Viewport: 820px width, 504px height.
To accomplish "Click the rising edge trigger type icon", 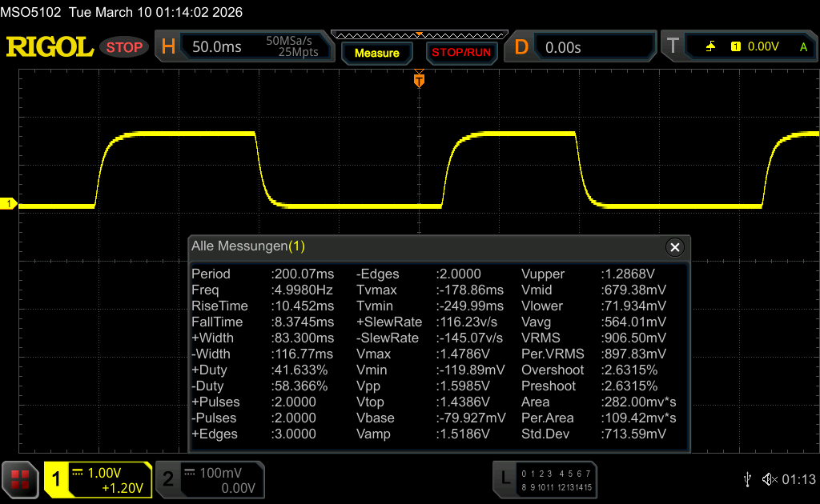I will [710, 47].
